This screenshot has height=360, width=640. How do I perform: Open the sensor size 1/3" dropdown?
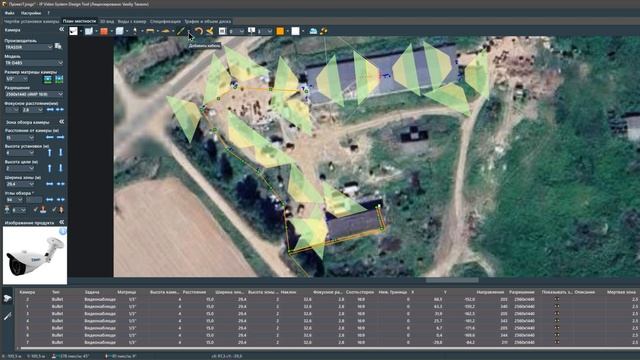click(16, 79)
